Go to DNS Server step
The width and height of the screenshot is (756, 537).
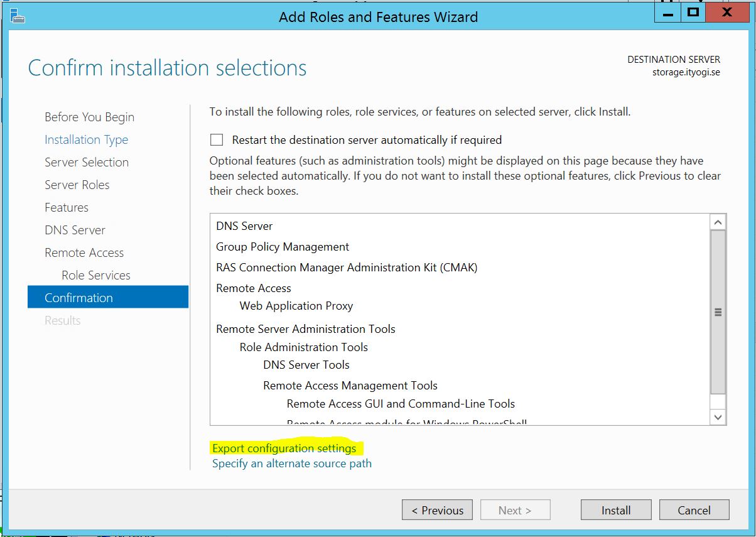(x=75, y=230)
